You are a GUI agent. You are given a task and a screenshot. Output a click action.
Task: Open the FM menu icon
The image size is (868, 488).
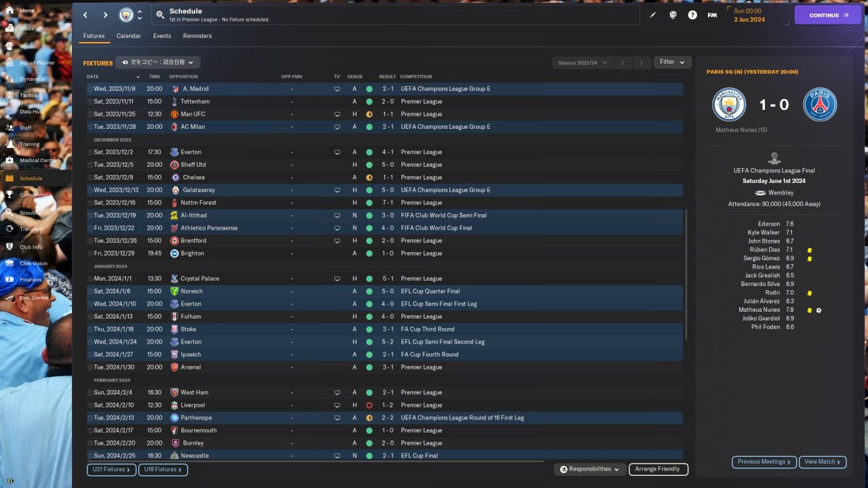point(712,15)
